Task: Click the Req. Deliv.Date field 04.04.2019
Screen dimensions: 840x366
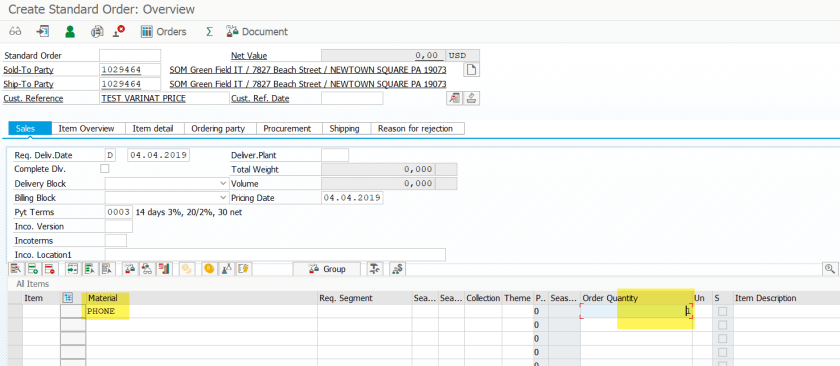Action: click(159, 155)
